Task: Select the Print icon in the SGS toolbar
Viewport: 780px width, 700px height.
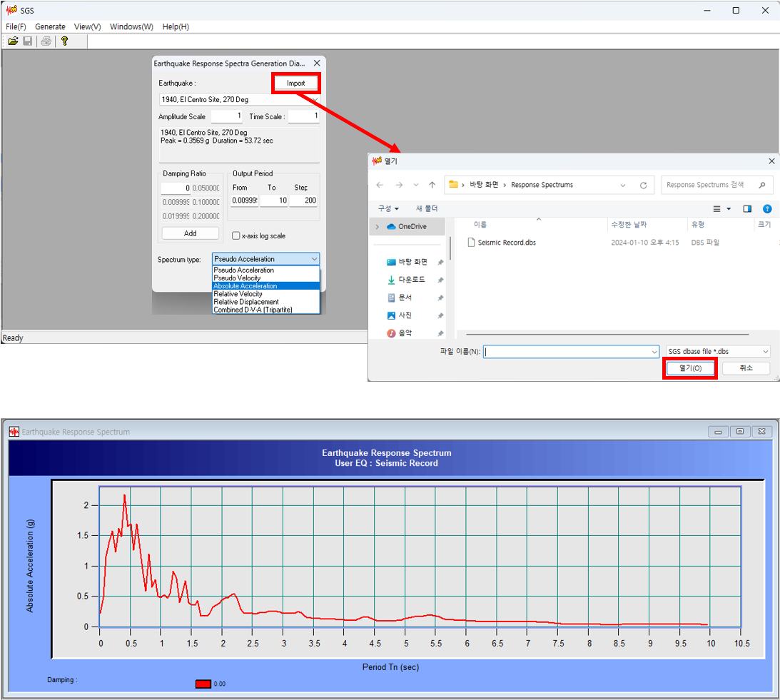Action: (x=45, y=41)
